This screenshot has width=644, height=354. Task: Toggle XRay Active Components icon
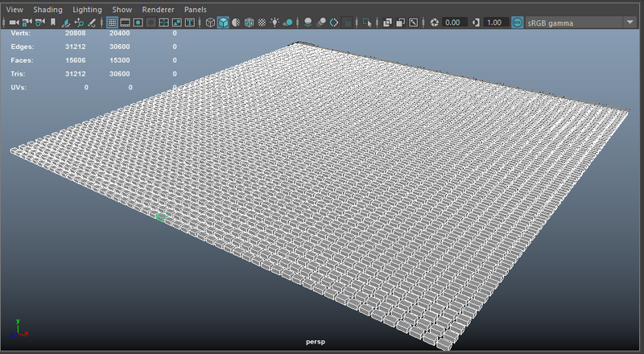[x=400, y=23]
